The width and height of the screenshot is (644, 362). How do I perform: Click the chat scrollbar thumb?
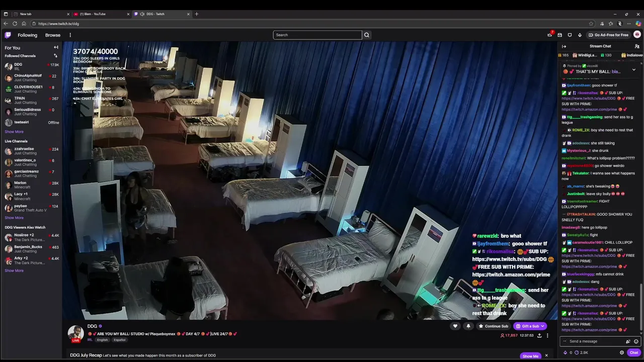coord(641,307)
